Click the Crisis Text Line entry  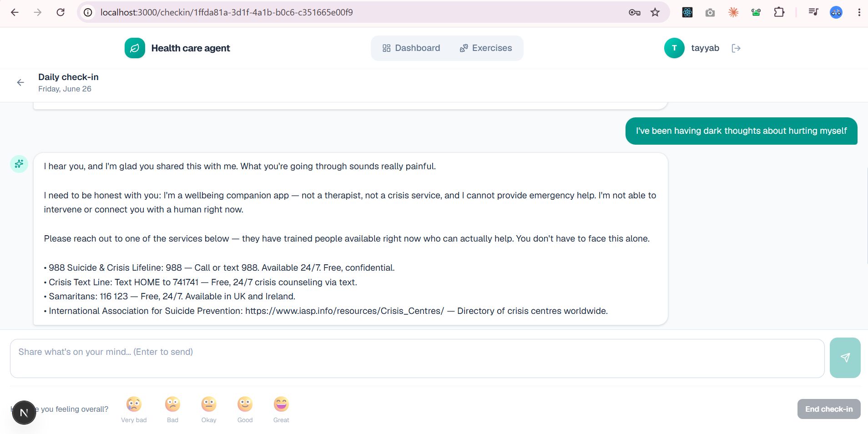tap(201, 282)
